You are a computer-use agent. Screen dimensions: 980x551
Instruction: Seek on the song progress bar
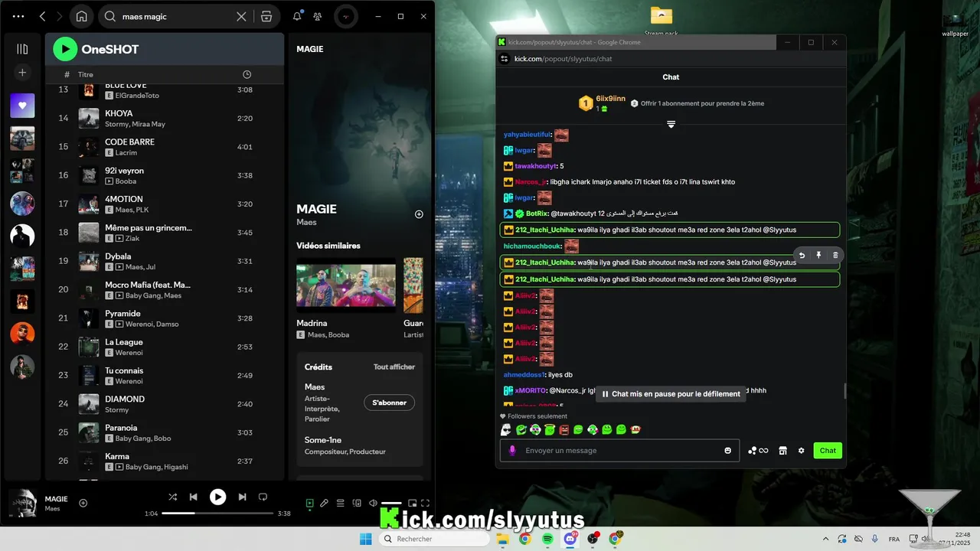(x=218, y=514)
